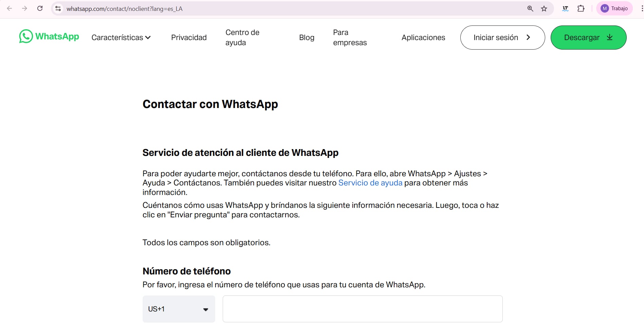Open the Trabajo profile button
The width and height of the screenshot is (644, 324).
pos(614,8)
